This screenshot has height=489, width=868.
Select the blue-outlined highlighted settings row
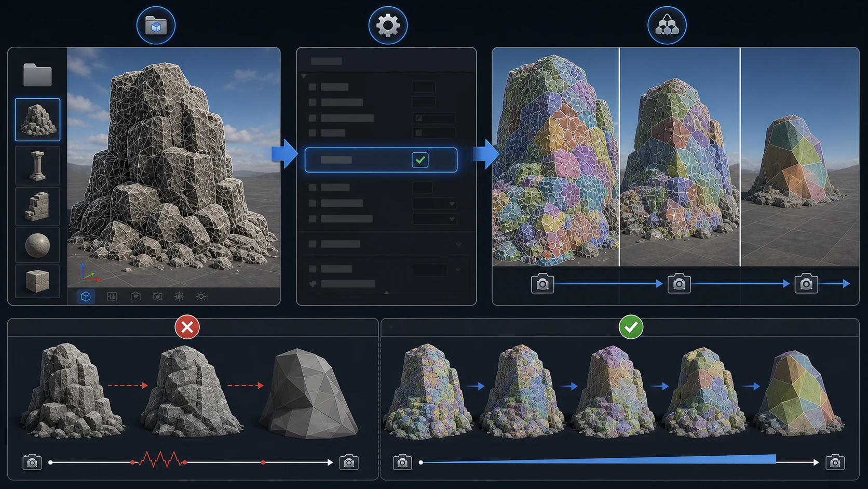click(381, 160)
